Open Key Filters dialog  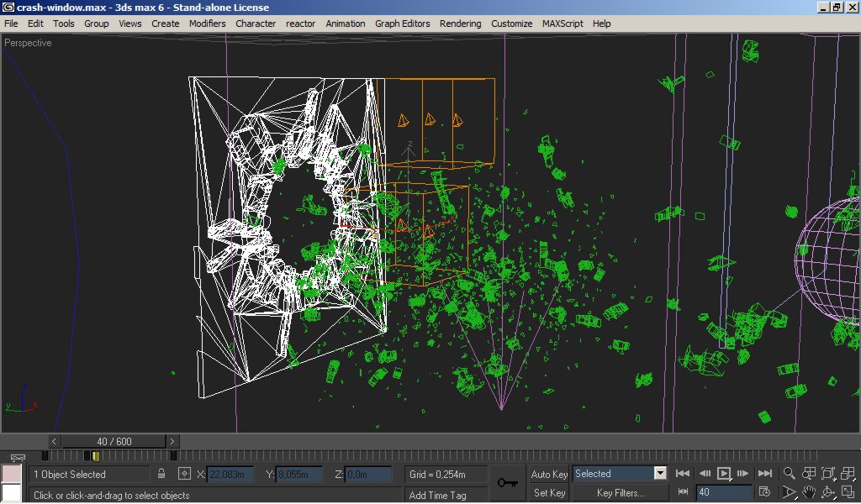(x=621, y=493)
